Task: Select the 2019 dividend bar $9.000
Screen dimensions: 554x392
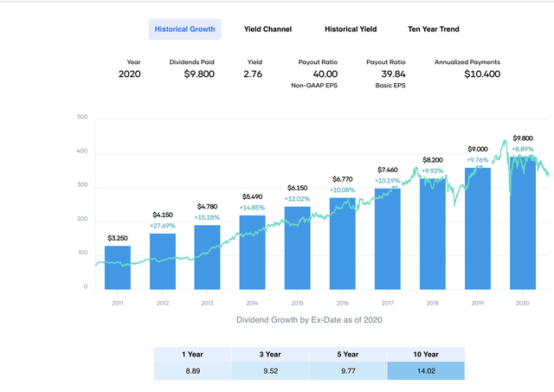Action: click(478, 228)
